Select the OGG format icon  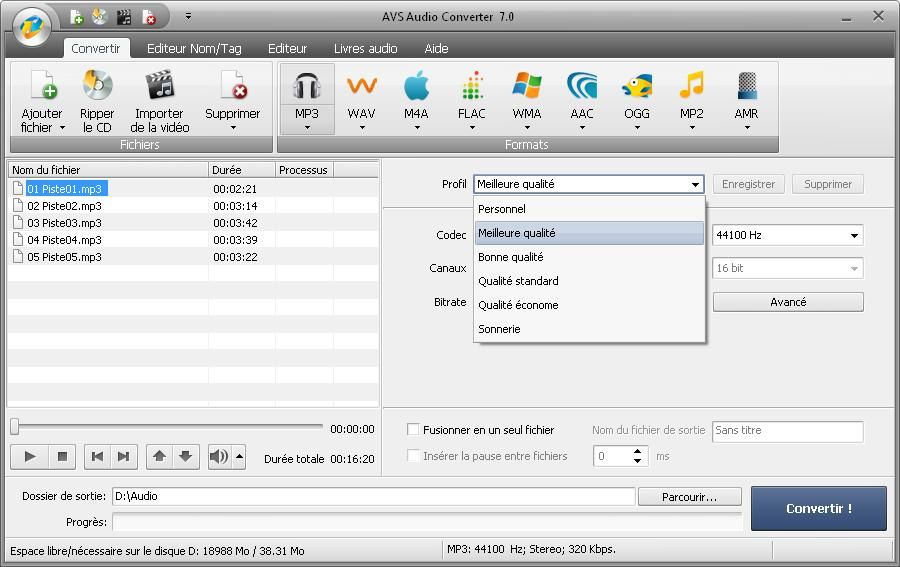(x=637, y=86)
